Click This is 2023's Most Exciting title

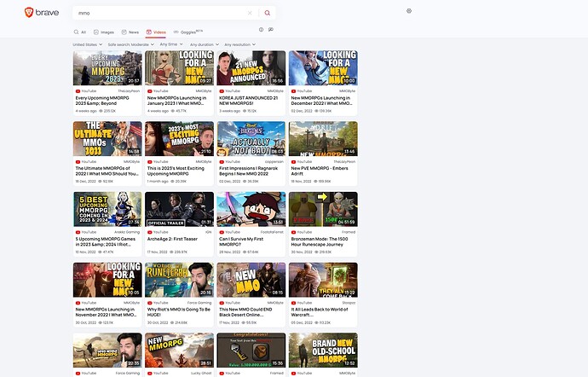click(176, 171)
